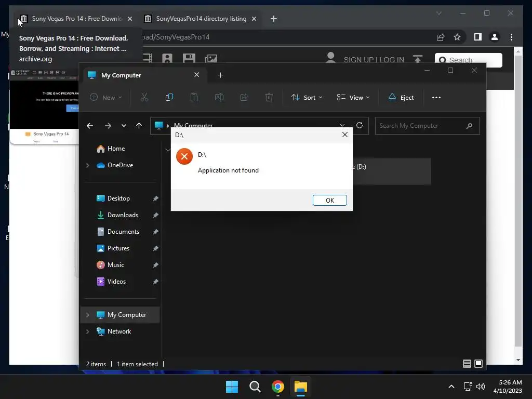Click the Chrome share page icon
Viewport: 532px width, 399px height.
coord(441,37)
